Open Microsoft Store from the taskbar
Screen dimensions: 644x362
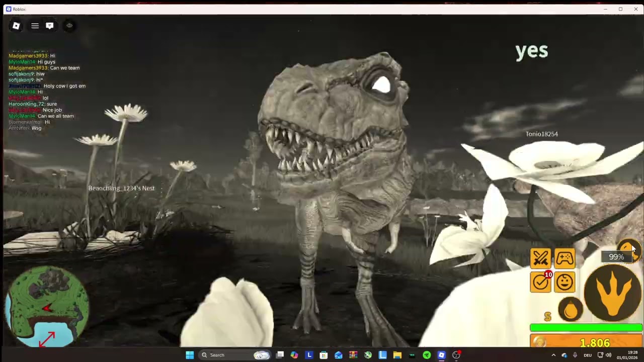324,355
